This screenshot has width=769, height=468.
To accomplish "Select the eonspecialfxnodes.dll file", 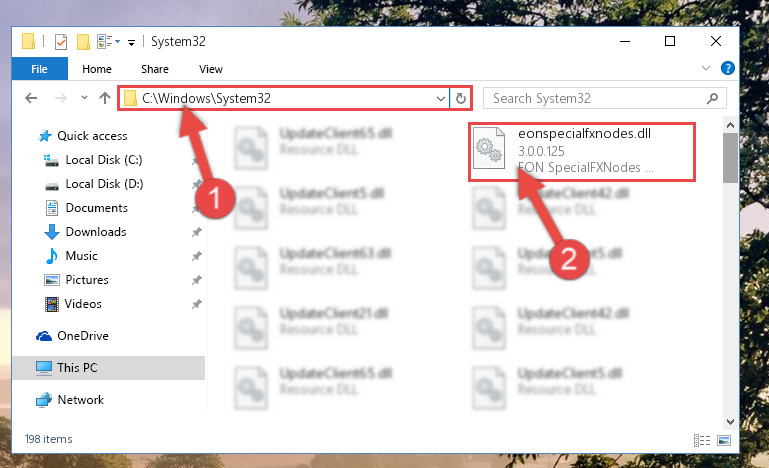I will click(582, 151).
